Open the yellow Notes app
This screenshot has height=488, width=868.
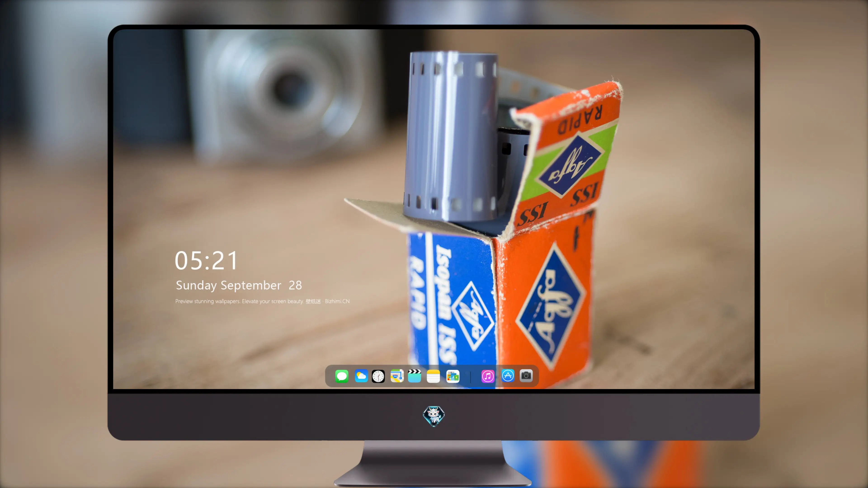click(x=433, y=376)
